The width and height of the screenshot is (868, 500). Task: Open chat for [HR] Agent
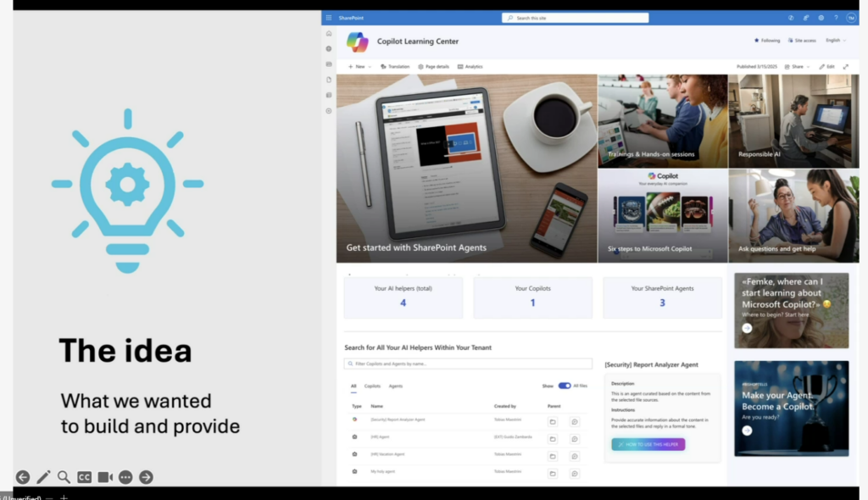[575, 439]
